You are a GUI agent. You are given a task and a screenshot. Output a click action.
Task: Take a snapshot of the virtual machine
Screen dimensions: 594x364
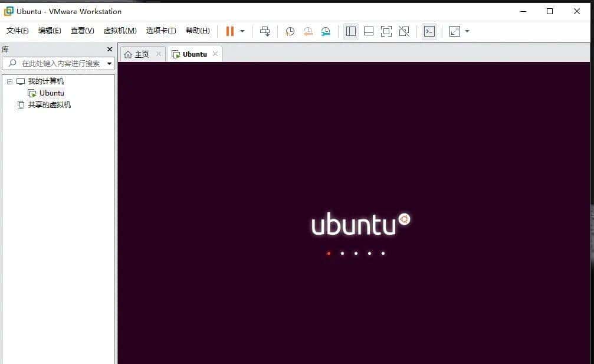click(289, 31)
